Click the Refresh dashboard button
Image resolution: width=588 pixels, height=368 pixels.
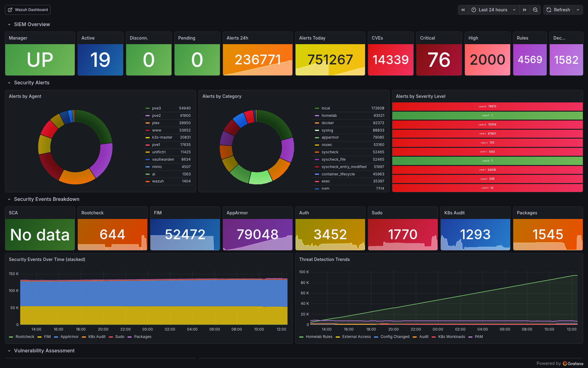(x=558, y=10)
